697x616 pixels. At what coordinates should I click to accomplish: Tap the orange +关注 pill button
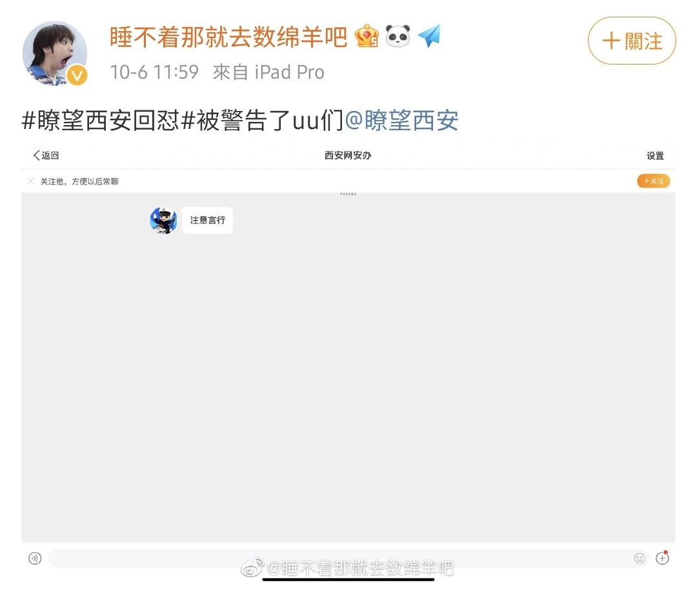point(653,181)
